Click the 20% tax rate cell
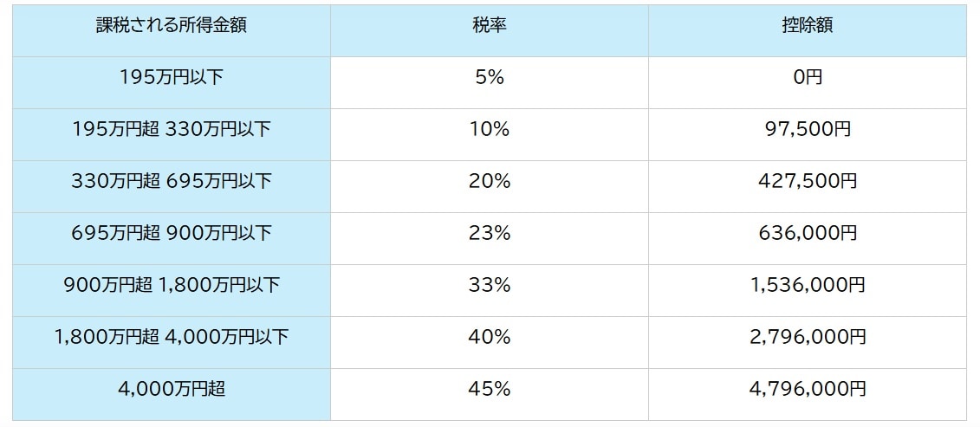Viewport: 980px width, 427px height. tap(490, 182)
